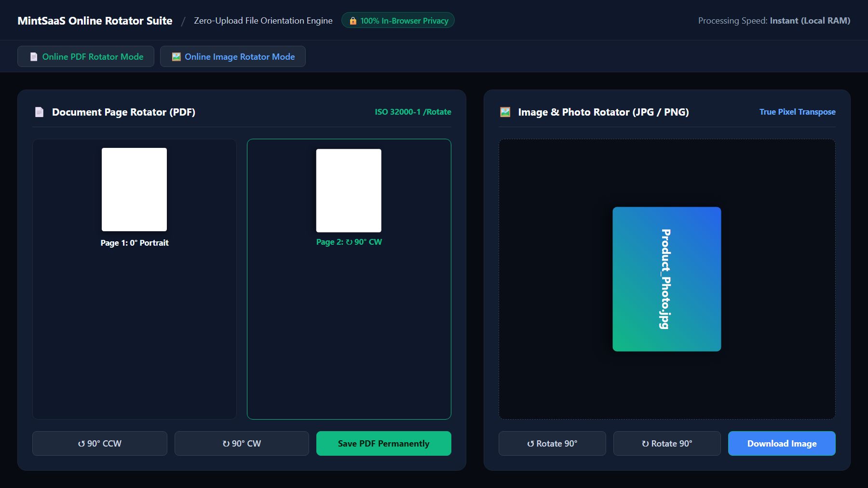
Task: Click the Page 1: 0° Portrait caption
Action: pyautogui.click(x=135, y=243)
